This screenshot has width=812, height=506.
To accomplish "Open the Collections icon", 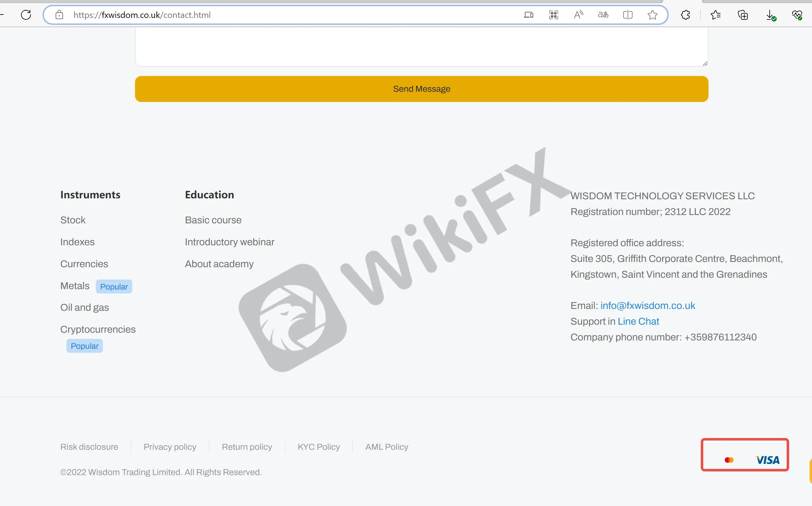I will [743, 15].
